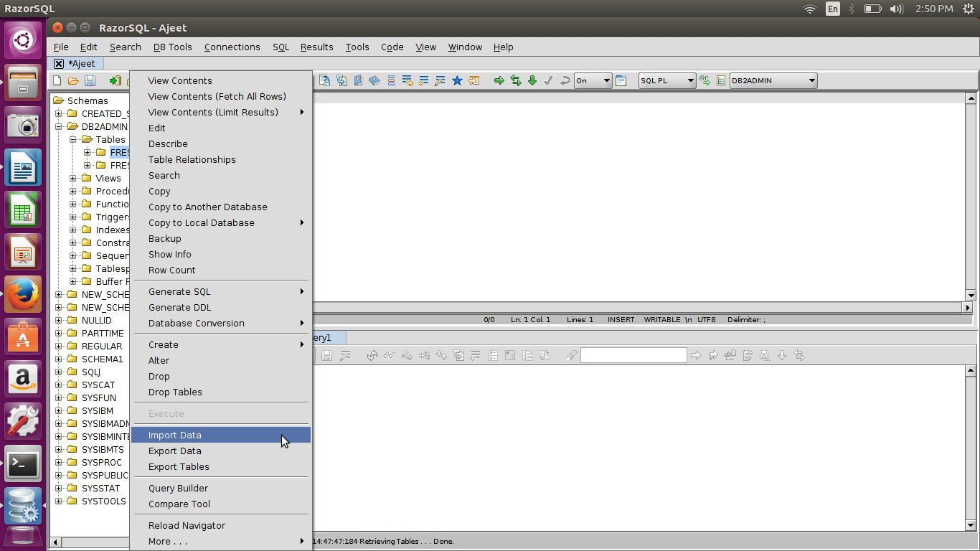Click the green down-arrow toolbar icon
The image size is (980, 551).
click(x=532, y=80)
